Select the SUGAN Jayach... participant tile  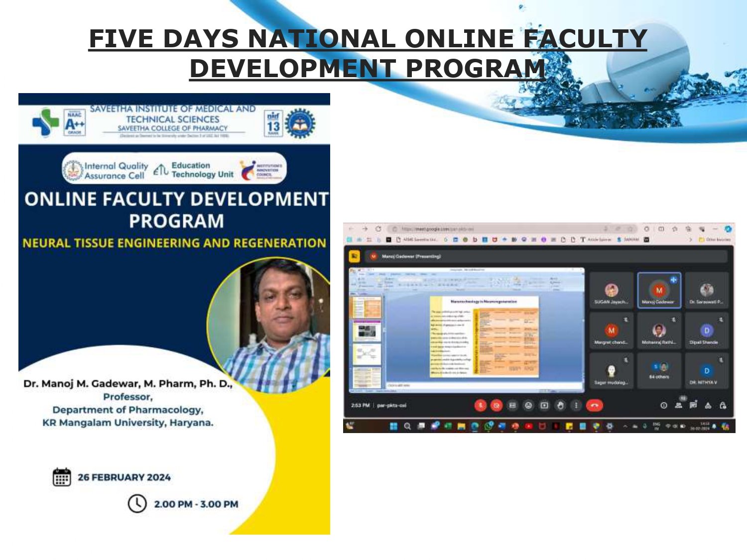pos(612,290)
